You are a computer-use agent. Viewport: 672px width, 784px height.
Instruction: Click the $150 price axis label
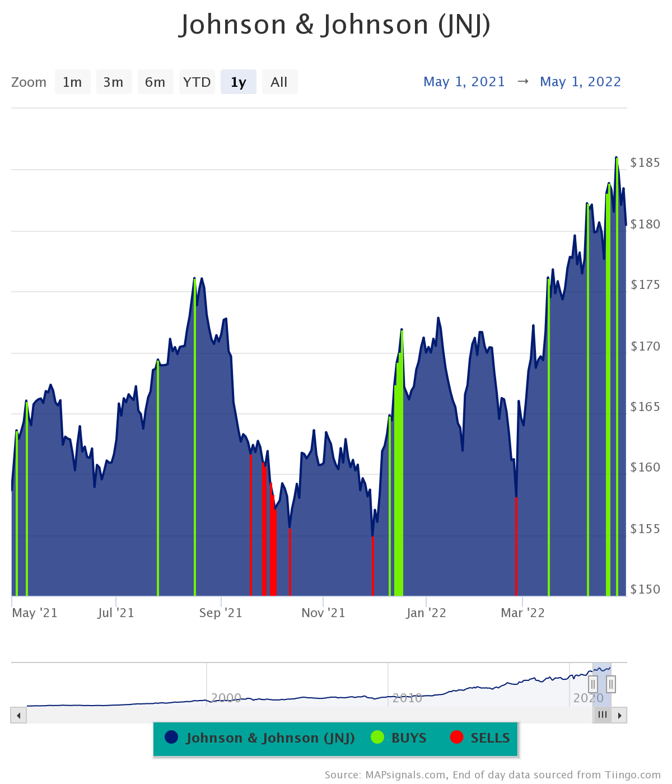pos(646,589)
